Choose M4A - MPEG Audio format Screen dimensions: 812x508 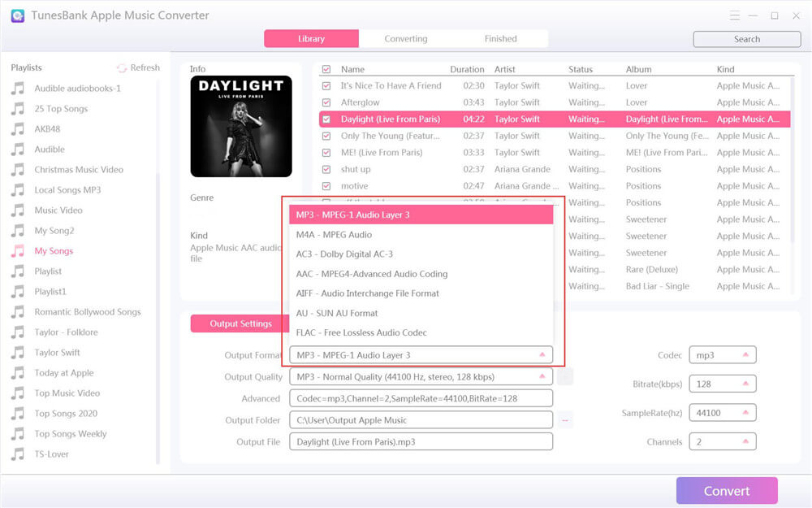(x=421, y=235)
